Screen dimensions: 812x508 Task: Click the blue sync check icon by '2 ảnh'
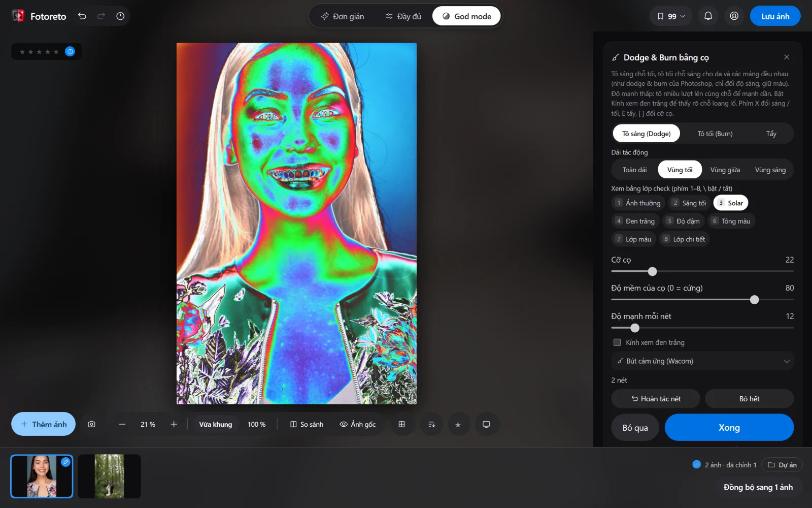pyautogui.click(x=696, y=464)
